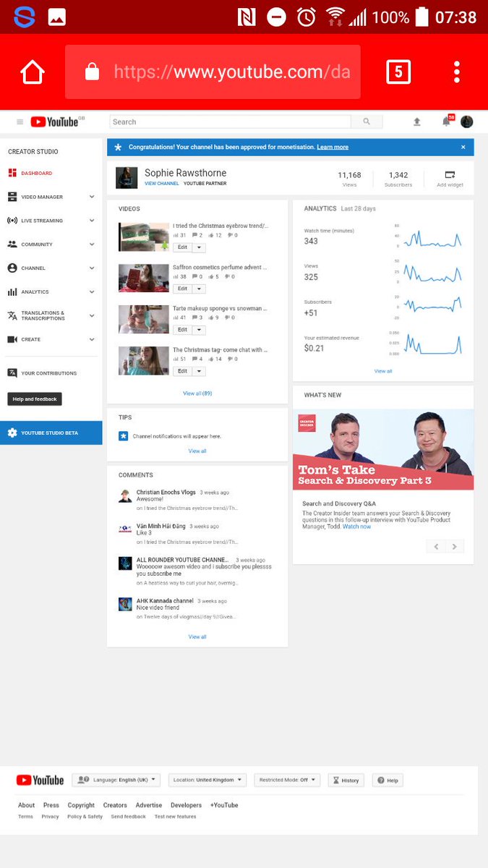Viewport: 488px width, 868px height.
Task: Open the browser three-dot overflow menu
Action: 457,72
